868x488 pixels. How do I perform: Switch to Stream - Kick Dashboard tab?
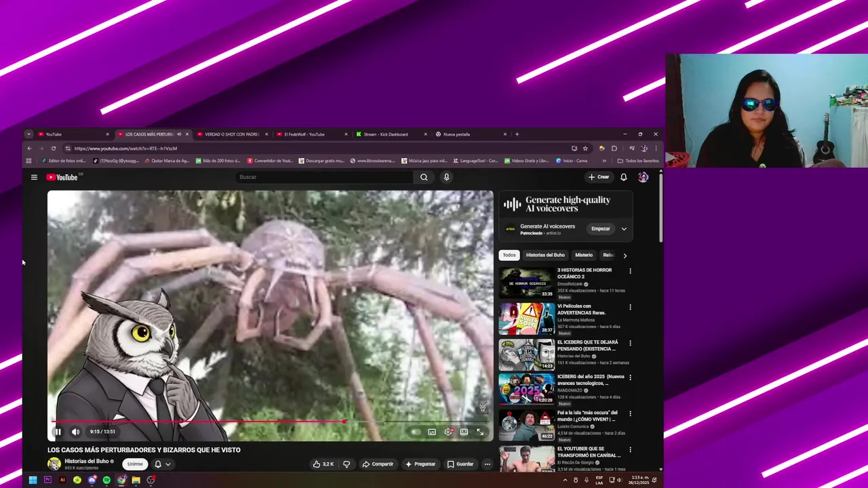click(x=391, y=134)
